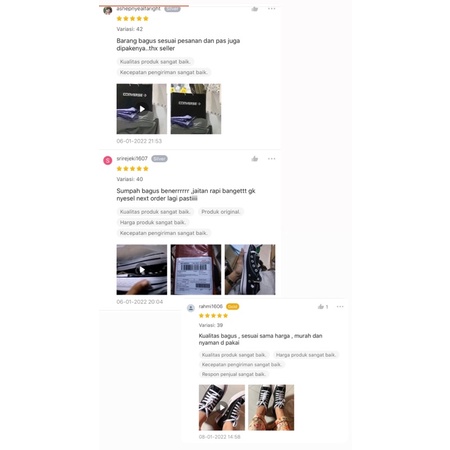Image resolution: width=450 pixels, height=450 pixels.
Task: Play rahmi1606's shoe video
Action: coord(222,407)
